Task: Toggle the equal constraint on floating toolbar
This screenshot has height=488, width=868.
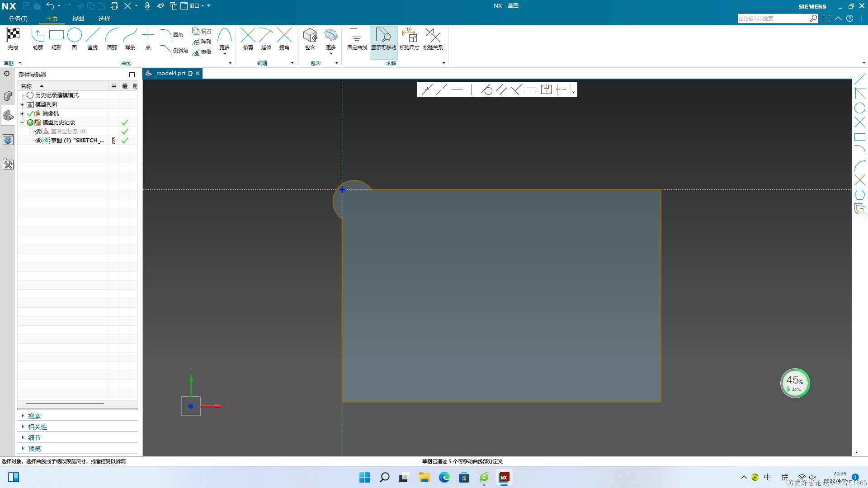Action: (531, 89)
